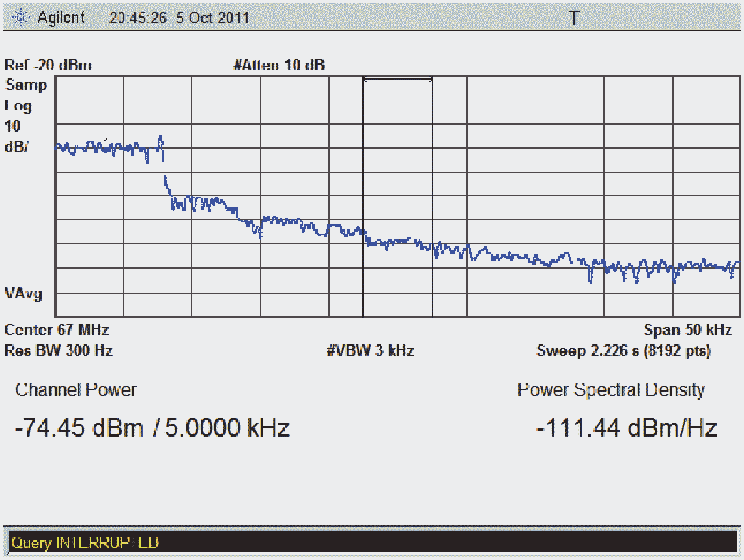Click the T trigger indicator in title bar
744x560 pixels.
click(574, 18)
